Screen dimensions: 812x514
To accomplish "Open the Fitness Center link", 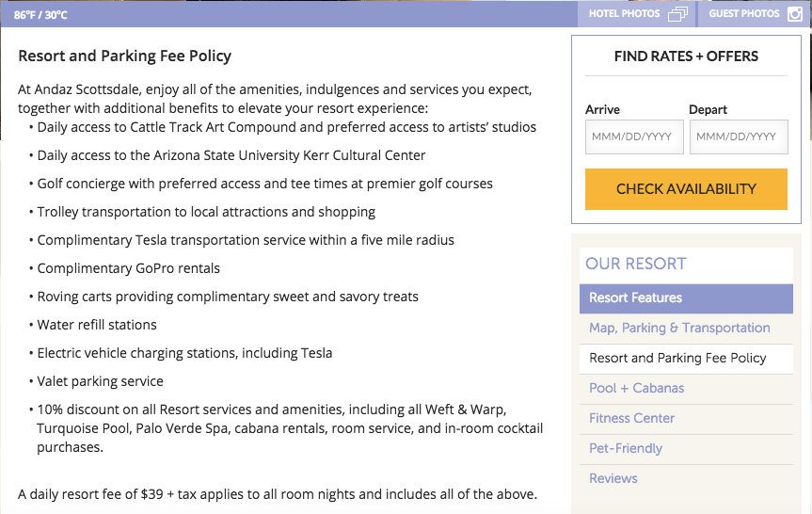I will tap(631, 419).
